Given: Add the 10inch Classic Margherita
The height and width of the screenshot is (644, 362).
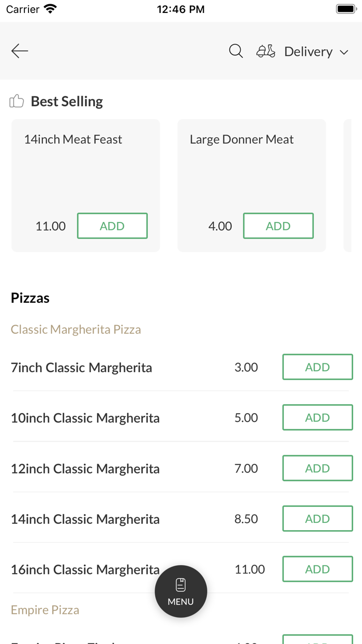Looking at the screenshot, I should [x=317, y=417].
